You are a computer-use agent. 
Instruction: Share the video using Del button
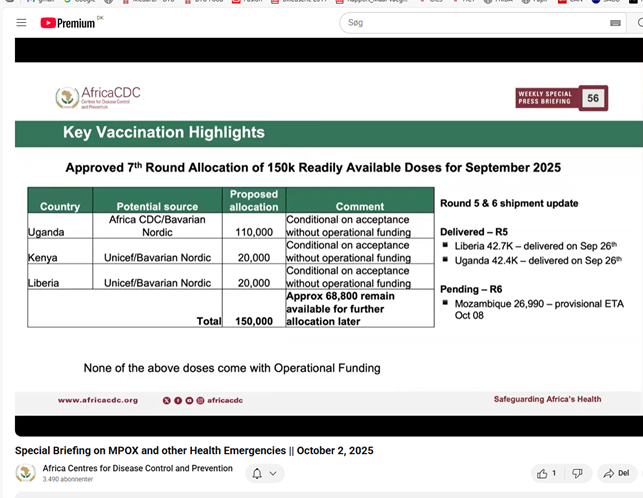tap(617, 473)
